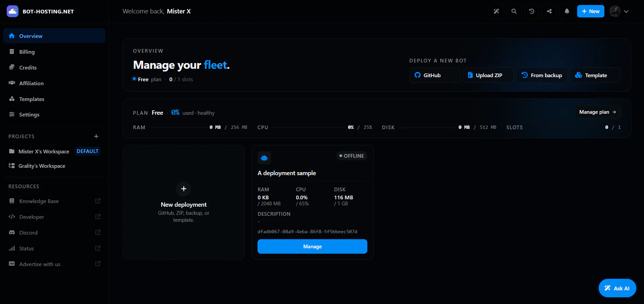Click the RAM usage bar in plan panel

[x=178, y=128]
